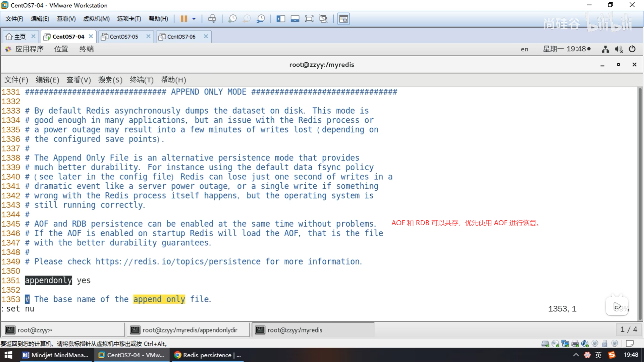Switch to root@zzyy:/myredis/appendonlydir window
This screenshot has width=644, height=362.
[190, 330]
